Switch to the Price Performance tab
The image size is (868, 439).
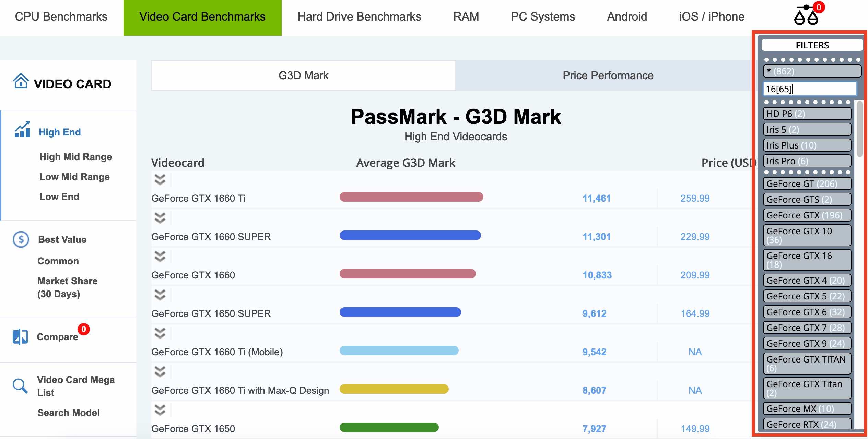[608, 75]
